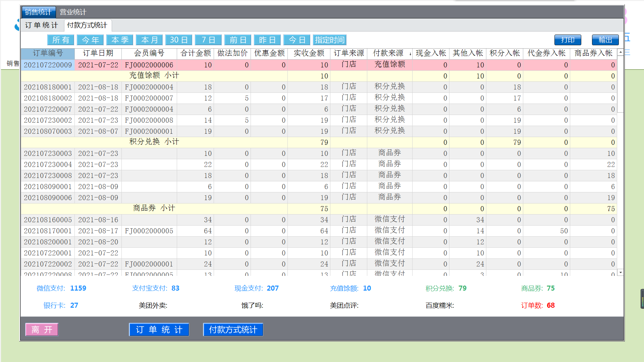Select order row 202108160005

click(319, 220)
